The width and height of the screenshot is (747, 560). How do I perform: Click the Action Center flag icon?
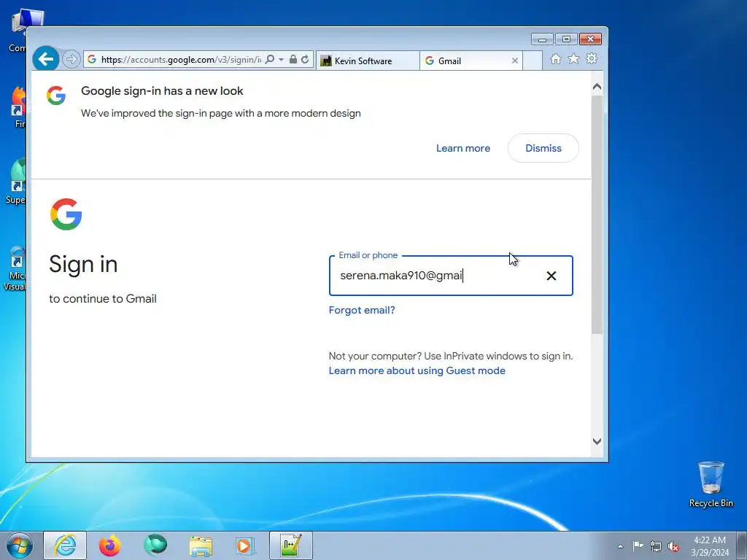(638, 545)
